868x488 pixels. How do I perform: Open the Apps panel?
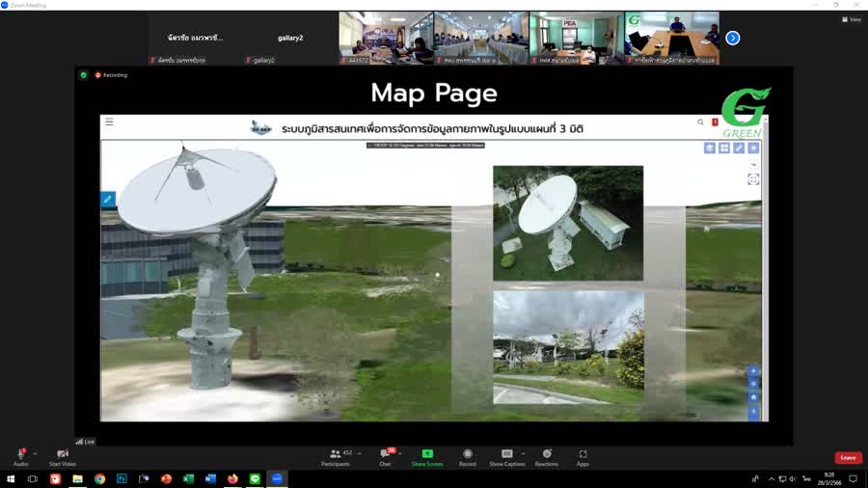click(x=583, y=457)
